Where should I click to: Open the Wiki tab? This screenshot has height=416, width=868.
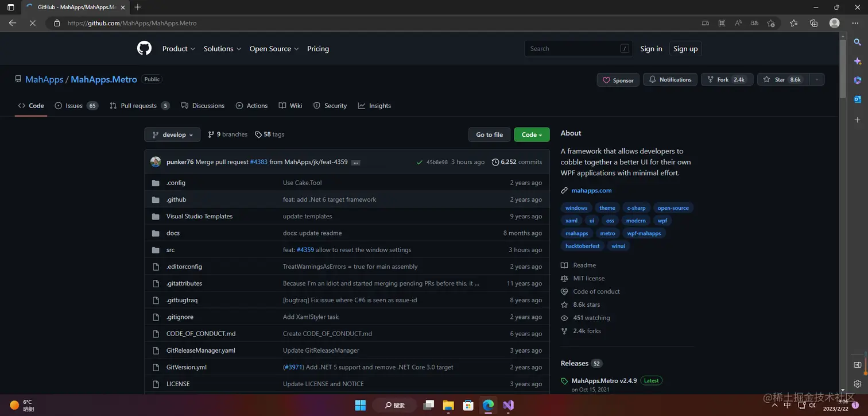[x=290, y=106]
